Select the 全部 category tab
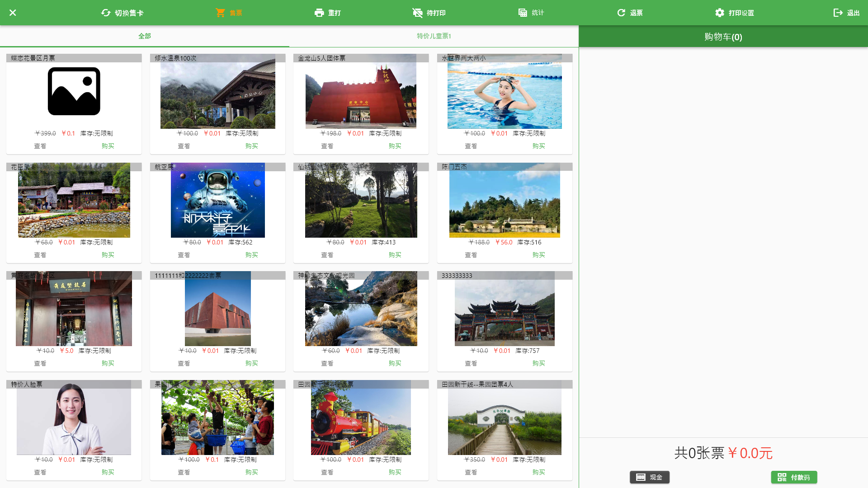This screenshot has width=868, height=488. click(x=145, y=36)
